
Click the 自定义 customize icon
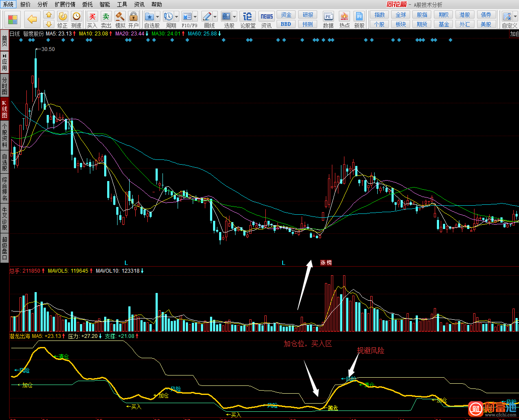click(506, 16)
